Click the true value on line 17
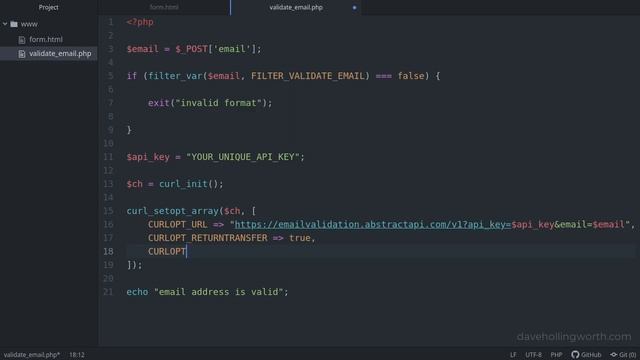The image size is (640, 360). click(300, 238)
